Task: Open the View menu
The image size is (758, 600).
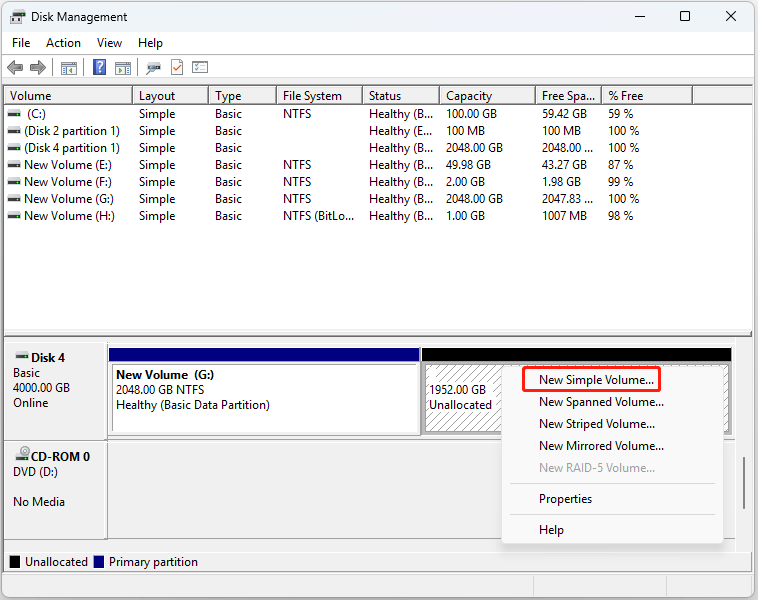Action: coord(109,43)
